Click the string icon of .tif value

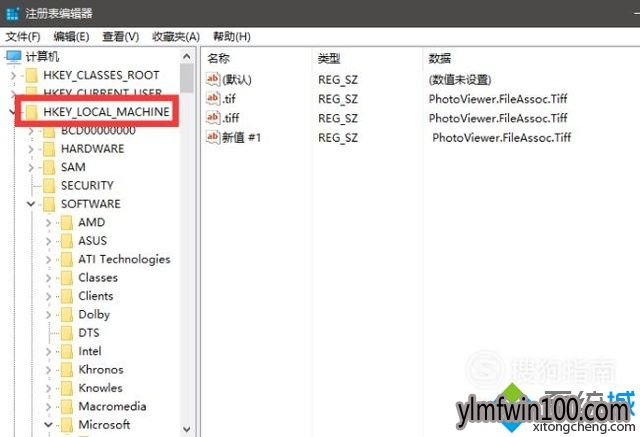point(213,98)
